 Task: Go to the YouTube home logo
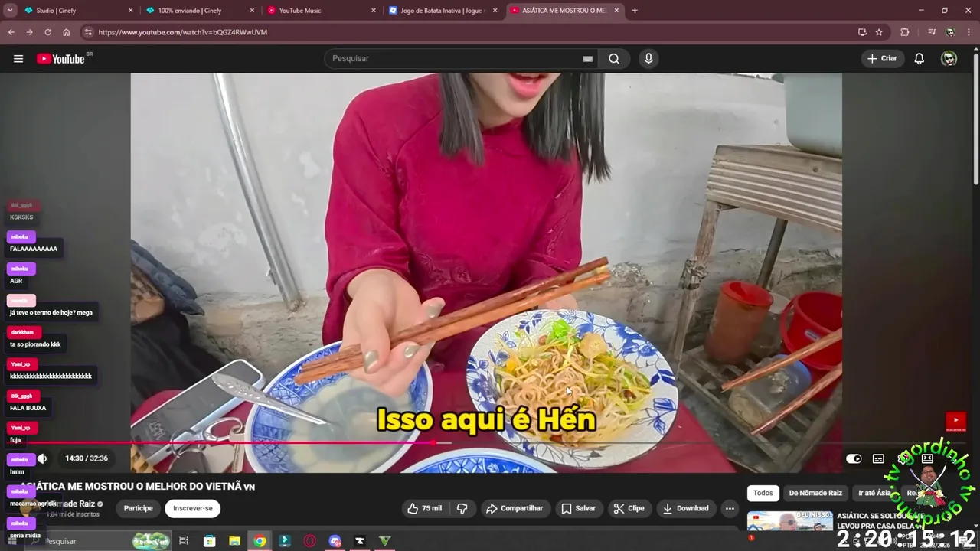tap(60, 59)
